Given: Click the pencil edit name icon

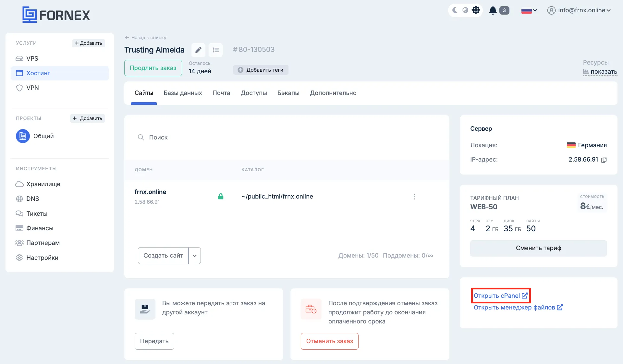Looking at the screenshot, I should tap(198, 50).
